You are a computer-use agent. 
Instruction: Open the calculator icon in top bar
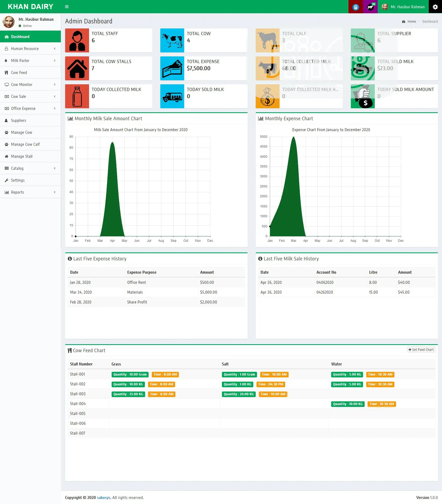[x=356, y=7]
